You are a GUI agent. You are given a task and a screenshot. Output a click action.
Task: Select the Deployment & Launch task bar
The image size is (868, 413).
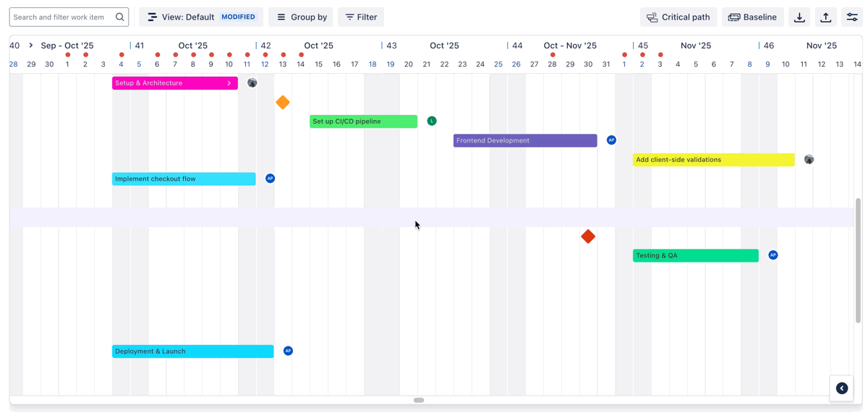click(x=192, y=352)
